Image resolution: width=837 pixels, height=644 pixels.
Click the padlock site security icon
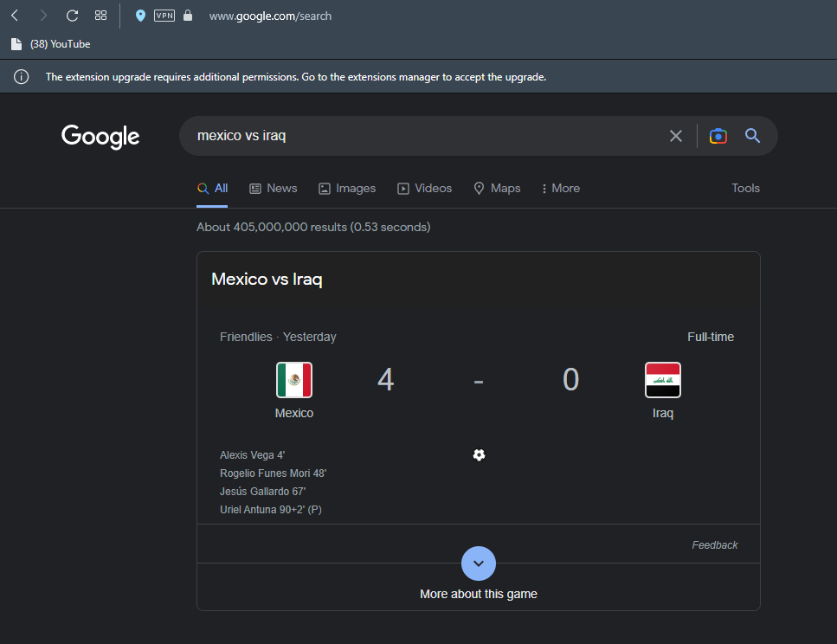(187, 16)
